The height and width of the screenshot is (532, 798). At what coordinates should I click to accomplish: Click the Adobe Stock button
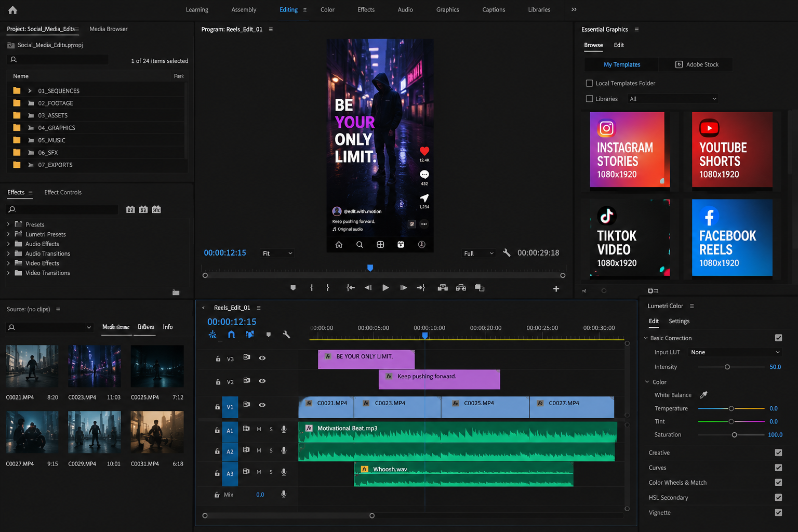pos(696,64)
